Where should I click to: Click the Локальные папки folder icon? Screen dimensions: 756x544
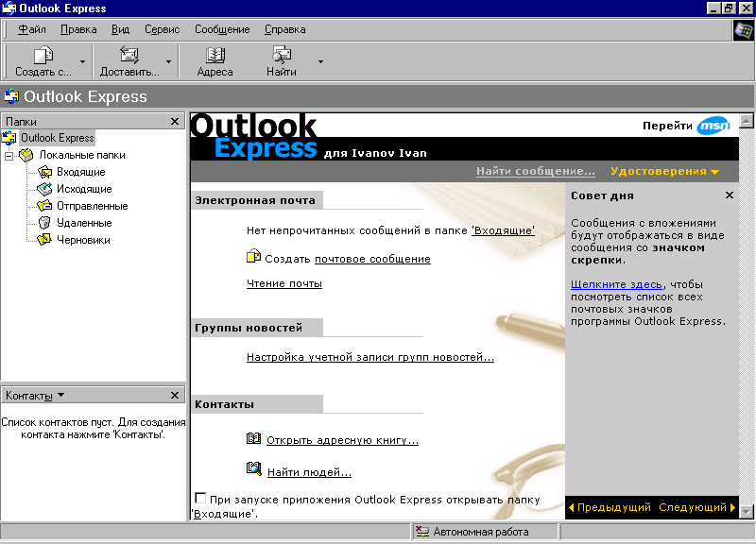coord(26,155)
